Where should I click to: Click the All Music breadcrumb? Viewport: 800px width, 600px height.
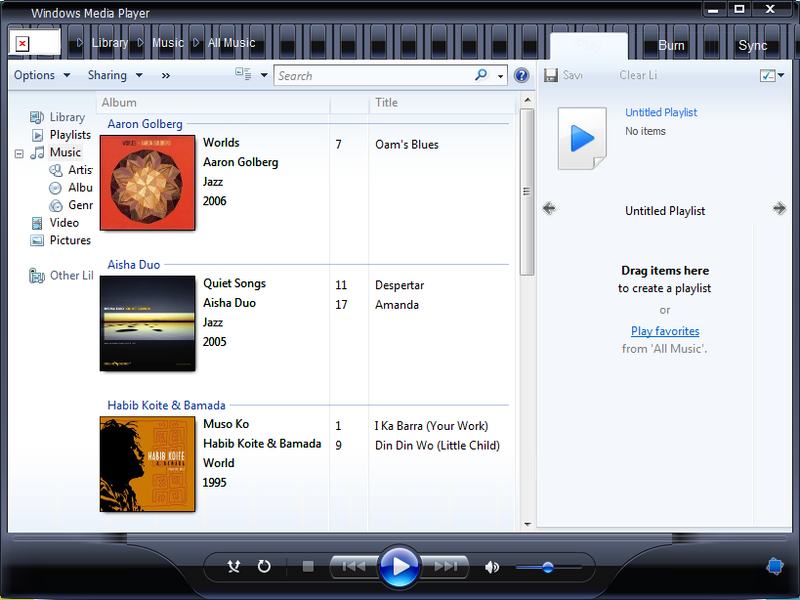coord(231,43)
